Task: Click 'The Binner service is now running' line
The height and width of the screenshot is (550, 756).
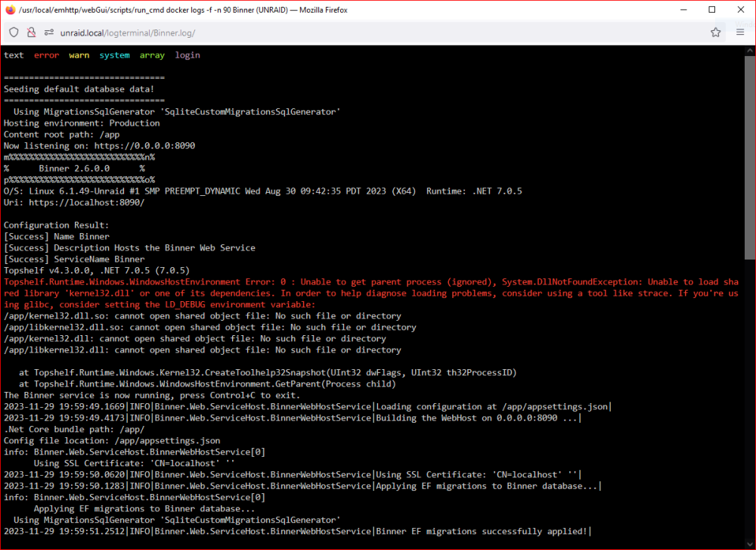Action: point(152,395)
